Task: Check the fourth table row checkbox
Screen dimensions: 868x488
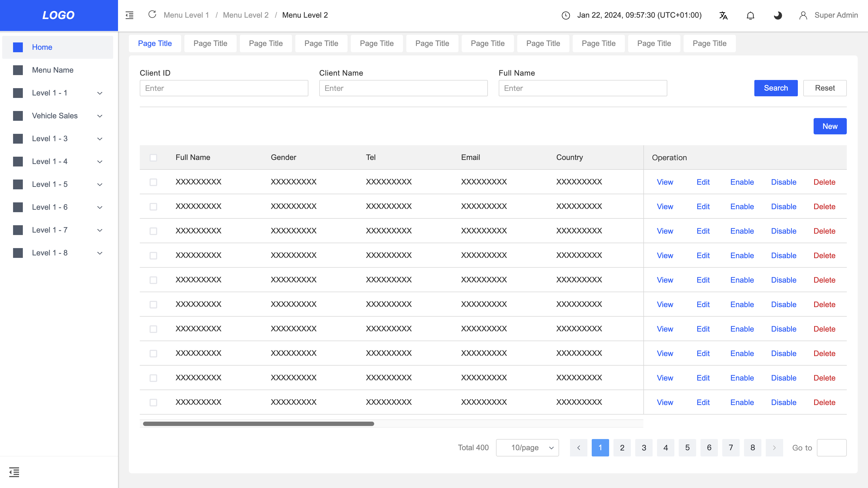Action: (x=153, y=256)
